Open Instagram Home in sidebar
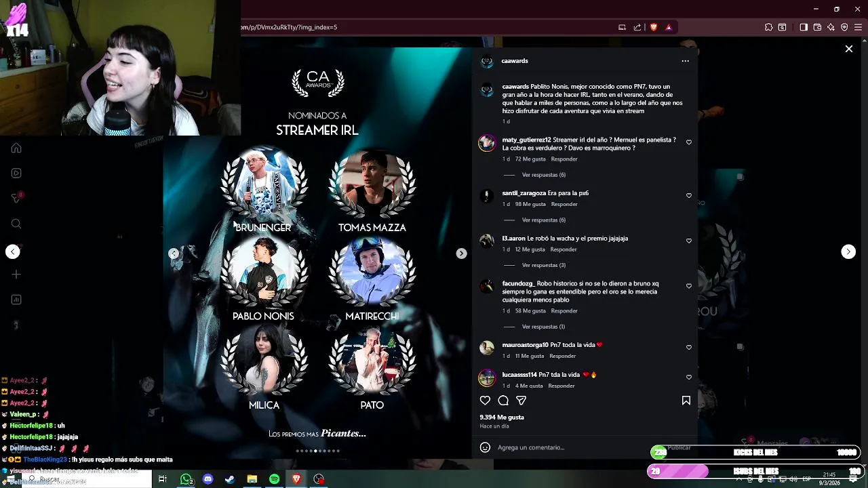The width and height of the screenshot is (868, 488). 16,148
